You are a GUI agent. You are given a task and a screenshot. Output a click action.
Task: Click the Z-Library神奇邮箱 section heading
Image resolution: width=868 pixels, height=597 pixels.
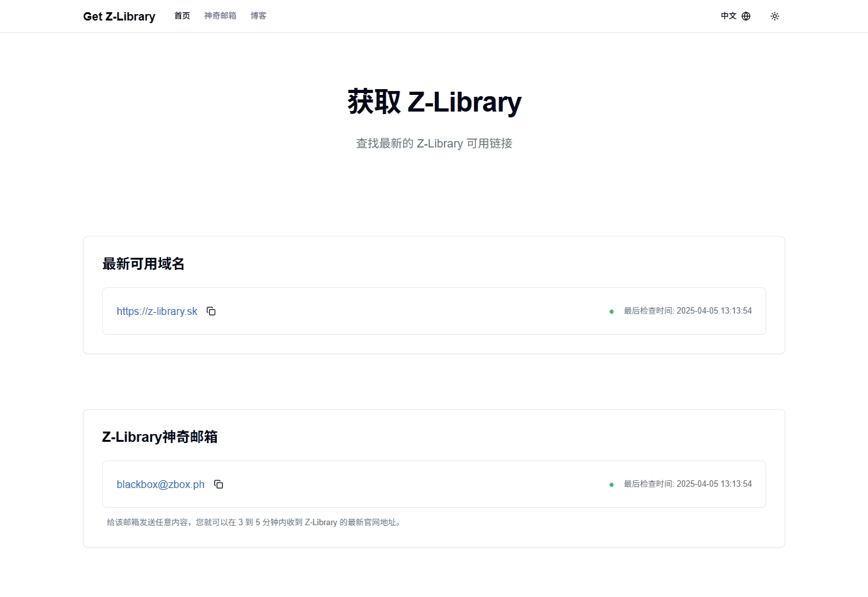click(x=160, y=437)
